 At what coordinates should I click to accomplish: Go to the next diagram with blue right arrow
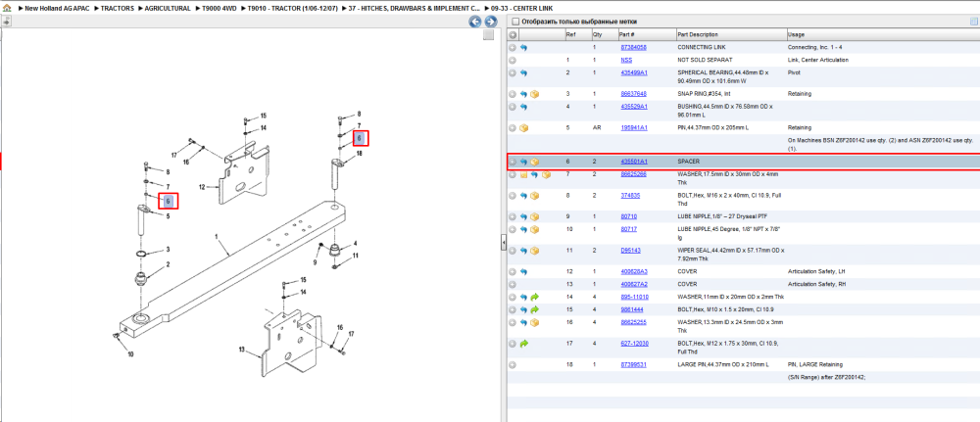[x=491, y=22]
